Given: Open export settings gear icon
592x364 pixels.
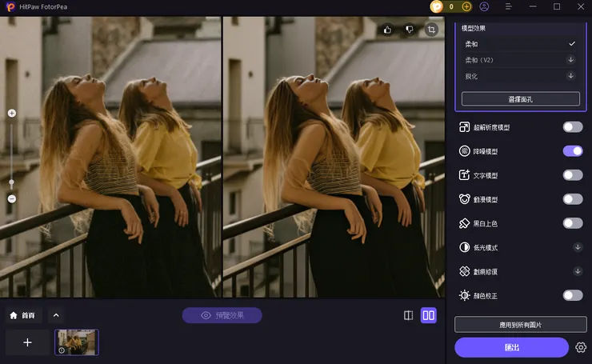Looking at the screenshot, I should [x=581, y=347].
